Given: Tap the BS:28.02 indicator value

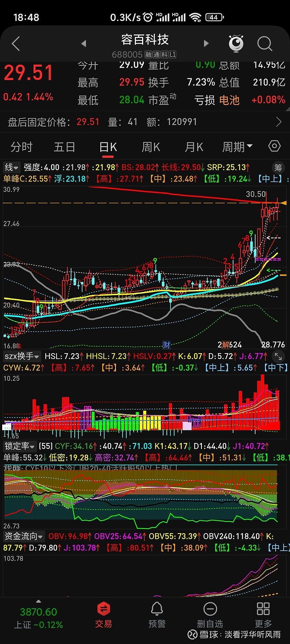Looking at the screenshot, I should point(140,167).
